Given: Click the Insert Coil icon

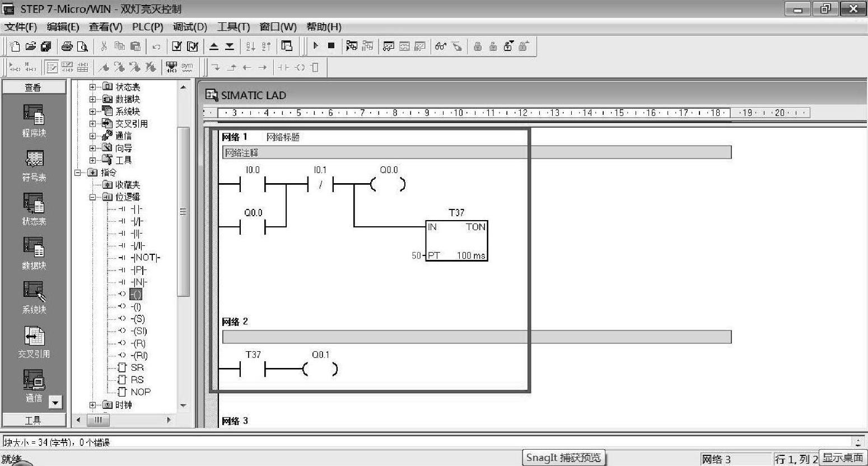Looking at the screenshot, I should pos(300,68).
